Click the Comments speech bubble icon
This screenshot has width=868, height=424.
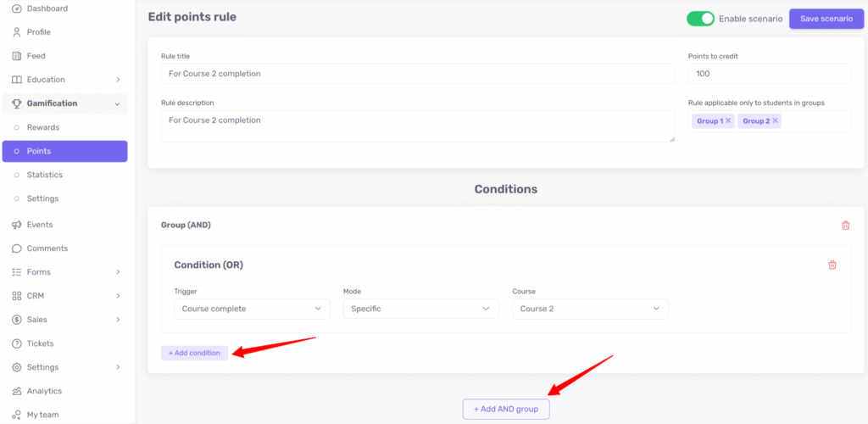pyautogui.click(x=17, y=248)
